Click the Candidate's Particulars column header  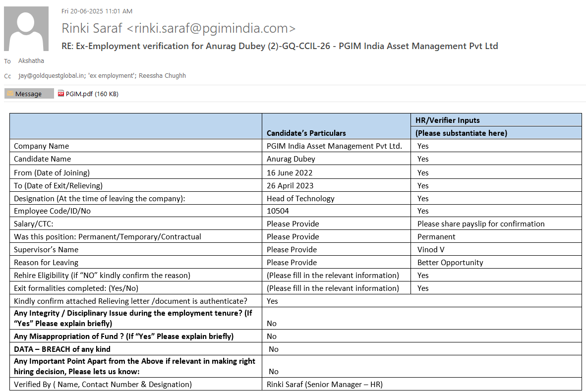point(306,133)
